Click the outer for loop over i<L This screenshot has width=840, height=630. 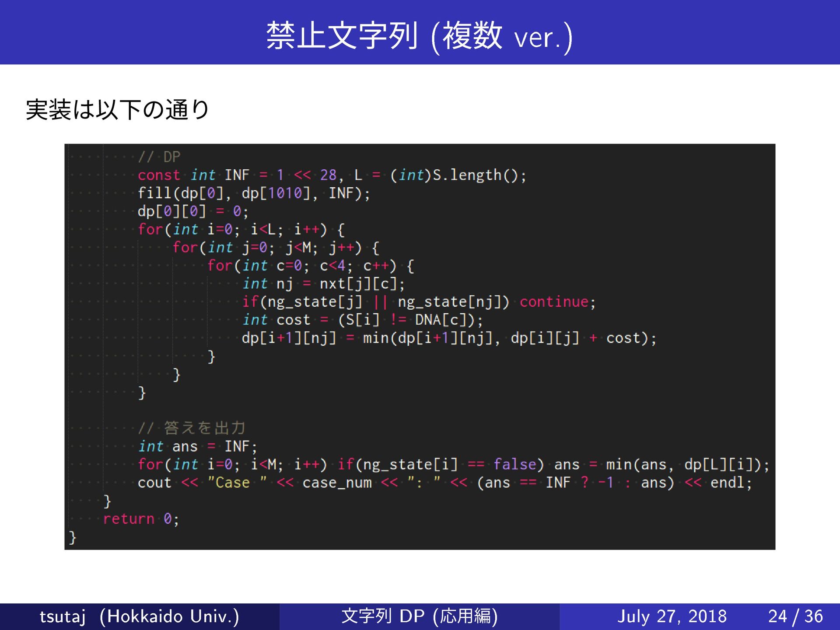point(241,229)
